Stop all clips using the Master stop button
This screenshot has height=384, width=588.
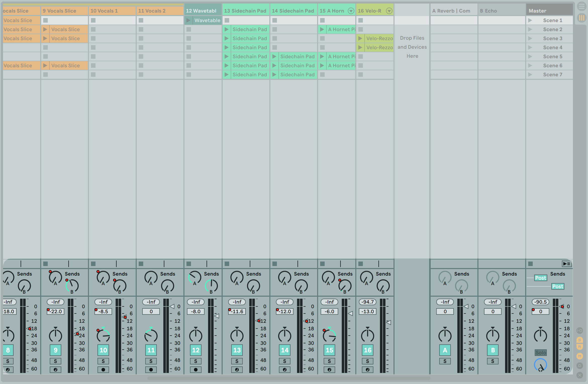pos(530,264)
